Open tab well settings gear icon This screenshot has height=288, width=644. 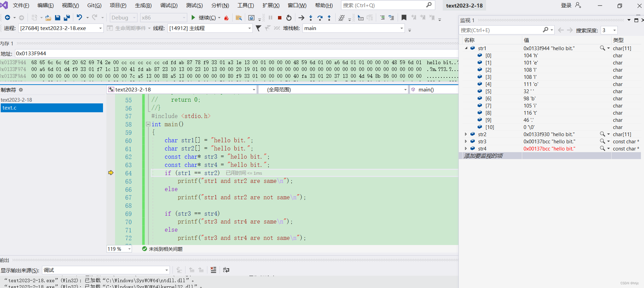[21, 90]
